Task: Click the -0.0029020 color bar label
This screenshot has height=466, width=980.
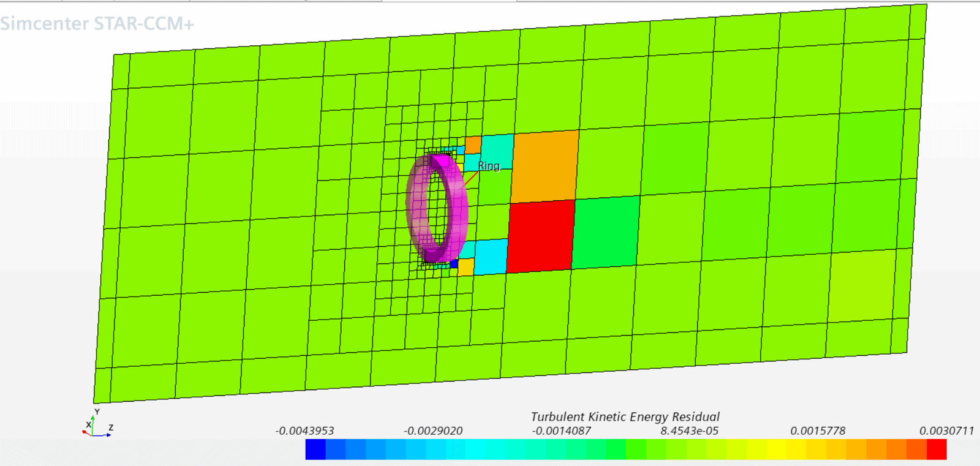Action: (433, 430)
